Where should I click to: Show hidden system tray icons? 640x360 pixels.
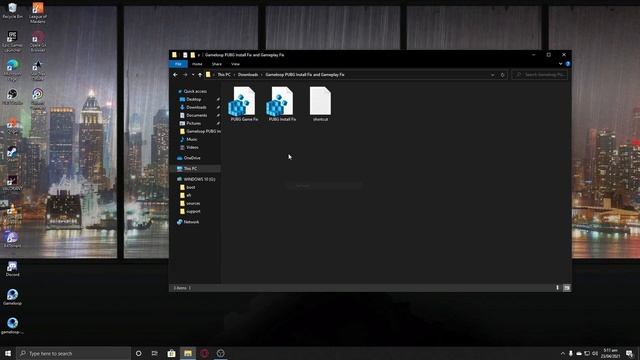[x=562, y=353]
